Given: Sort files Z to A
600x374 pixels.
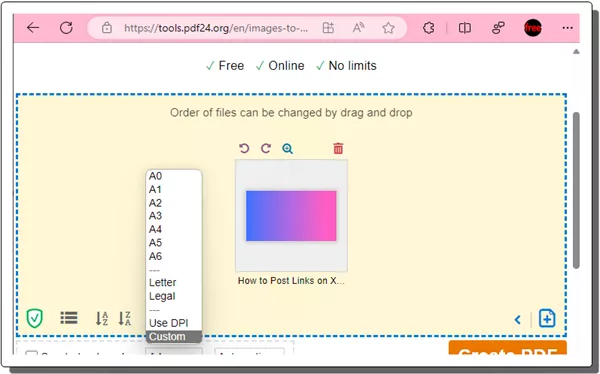Looking at the screenshot, I should 124,318.
